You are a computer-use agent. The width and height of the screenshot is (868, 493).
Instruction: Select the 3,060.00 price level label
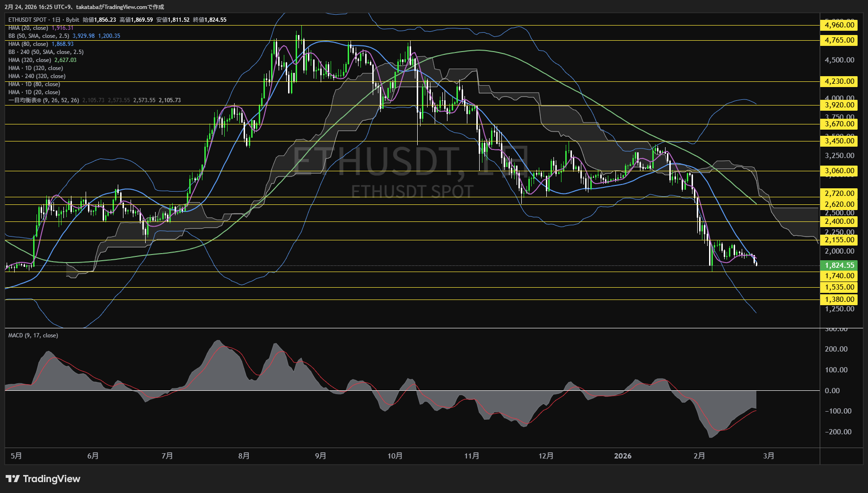[x=839, y=171]
